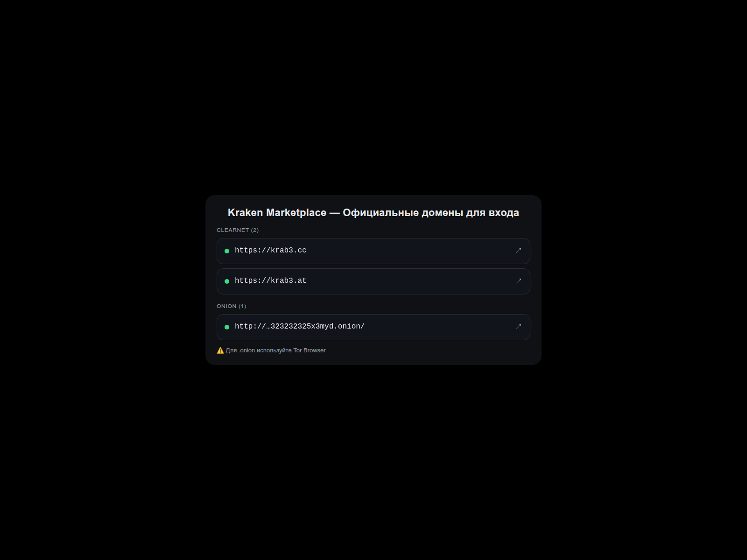Click the words "Tor Browser" in the warning
Viewport: 747px width, 560px height.
[x=309, y=350]
